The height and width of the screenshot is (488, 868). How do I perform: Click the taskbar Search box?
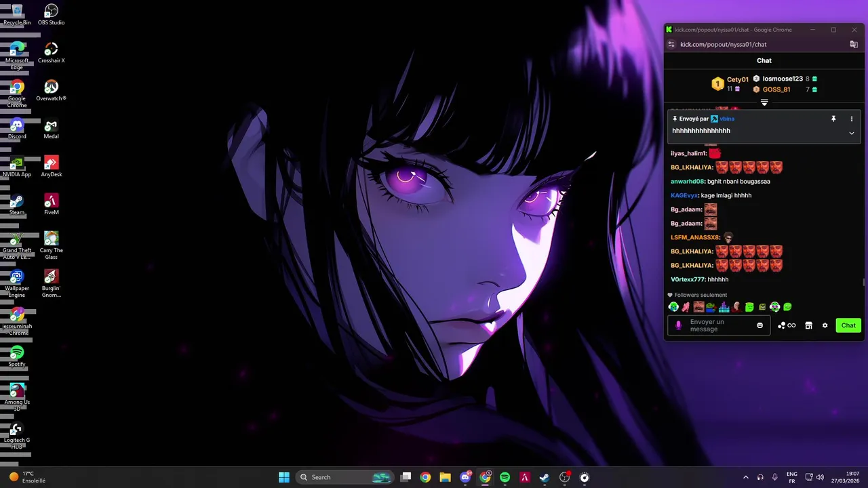point(345,477)
